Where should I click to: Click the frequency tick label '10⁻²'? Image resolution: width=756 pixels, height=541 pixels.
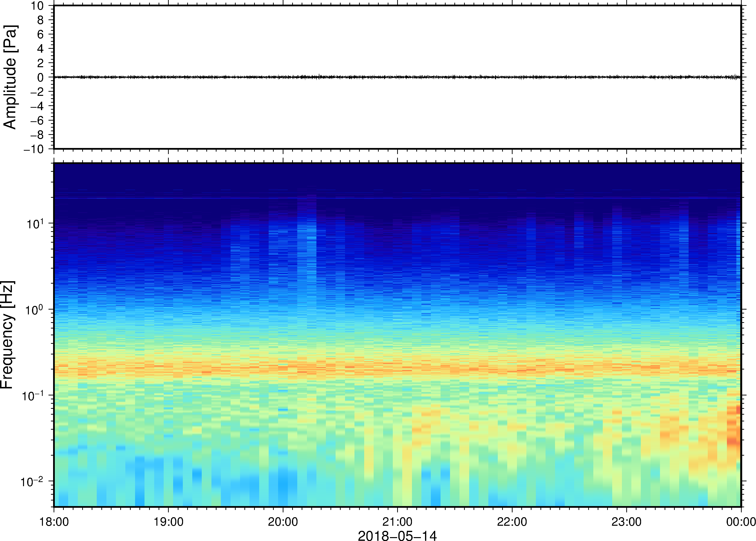click(x=32, y=481)
